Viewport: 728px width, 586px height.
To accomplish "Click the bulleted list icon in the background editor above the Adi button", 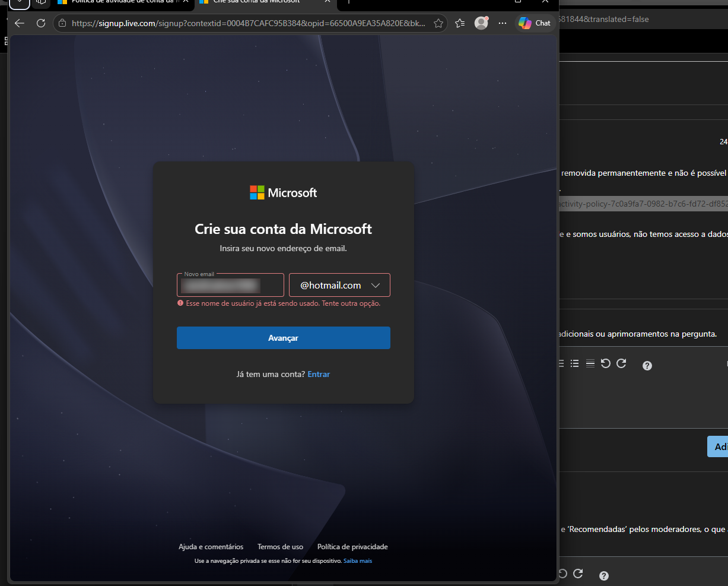I will click(574, 363).
